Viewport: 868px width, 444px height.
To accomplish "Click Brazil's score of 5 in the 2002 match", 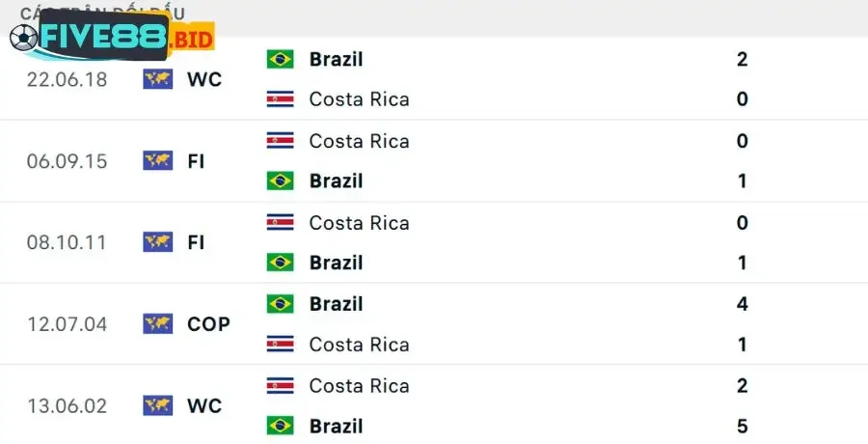I will pyautogui.click(x=742, y=426).
